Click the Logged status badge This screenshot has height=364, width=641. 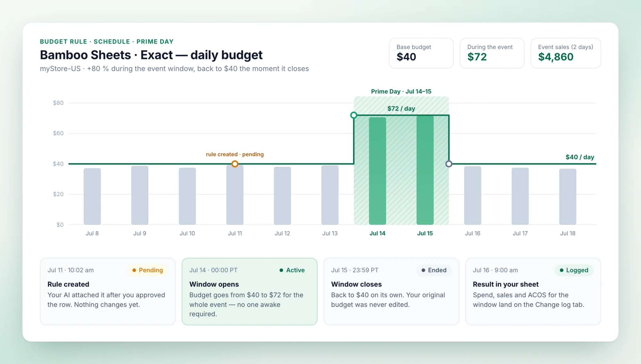coord(574,270)
